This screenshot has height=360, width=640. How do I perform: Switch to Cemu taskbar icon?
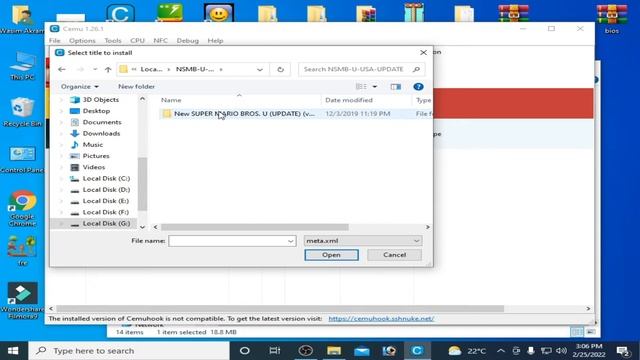417,351
